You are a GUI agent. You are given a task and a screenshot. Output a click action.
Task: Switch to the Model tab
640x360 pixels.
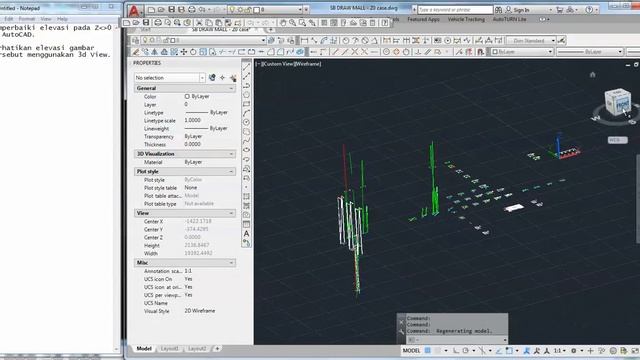pos(144,349)
